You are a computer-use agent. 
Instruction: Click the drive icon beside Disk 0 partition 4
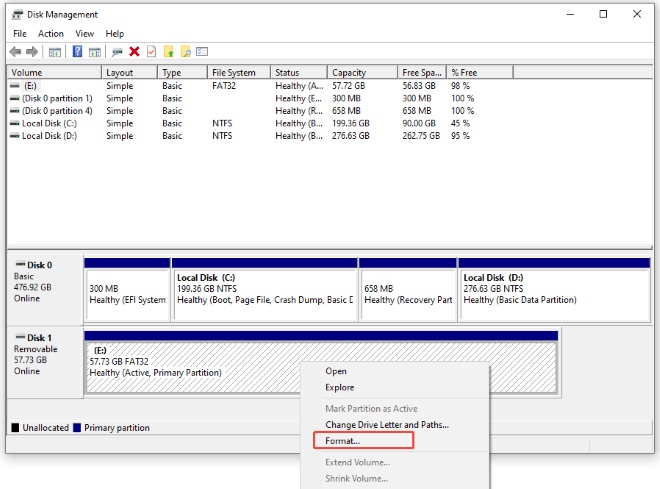tap(15, 111)
